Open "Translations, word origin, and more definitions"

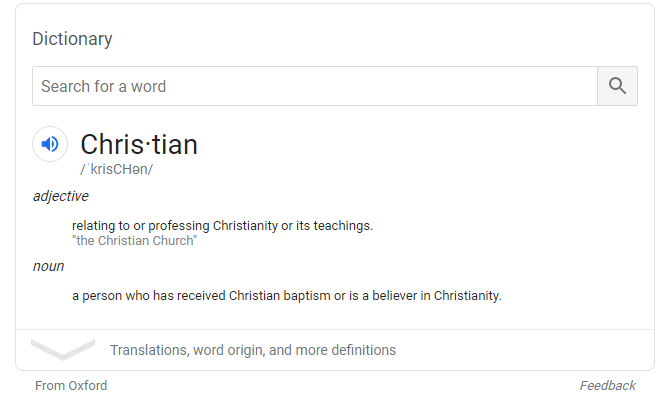pyautogui.click(x=253, y=350)
